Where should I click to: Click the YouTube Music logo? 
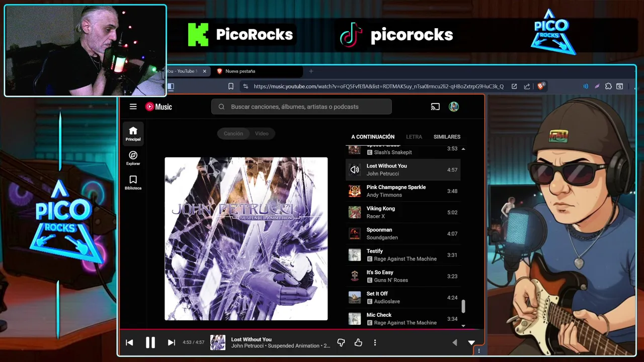pyautogui.click(x=158, y=107)
